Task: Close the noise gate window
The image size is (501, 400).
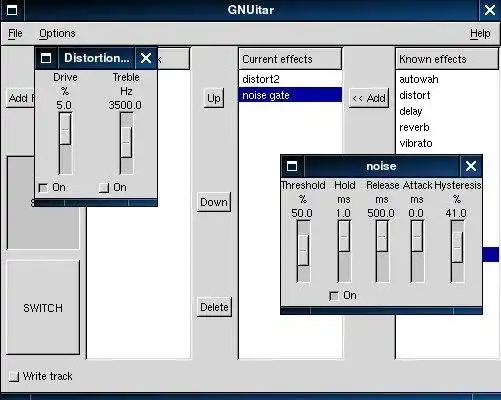Action: 471,166
